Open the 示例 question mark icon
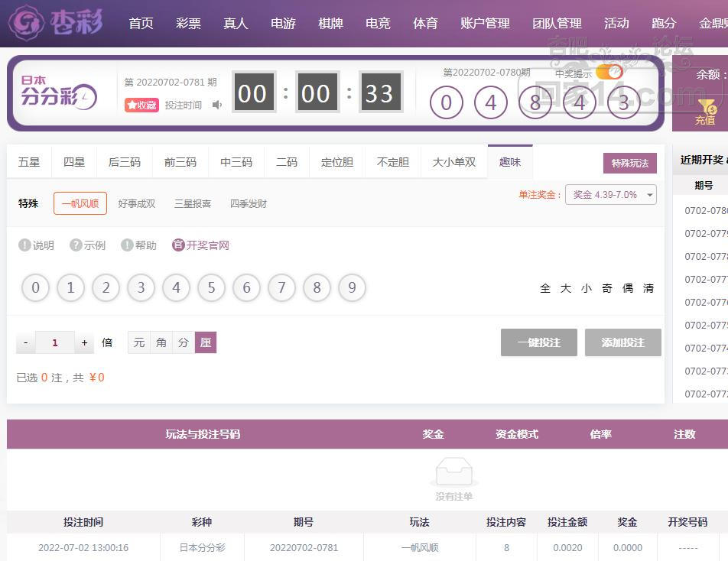Image resolution: width=728 pixels, height=561 pixels. pyautogui.click(x=76, y=245)
